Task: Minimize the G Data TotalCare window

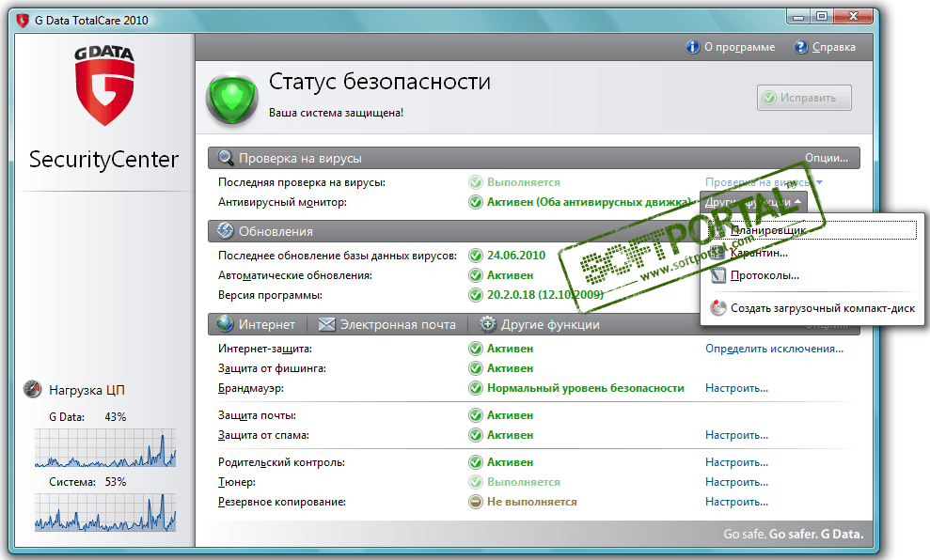Action: click(799, 17)
